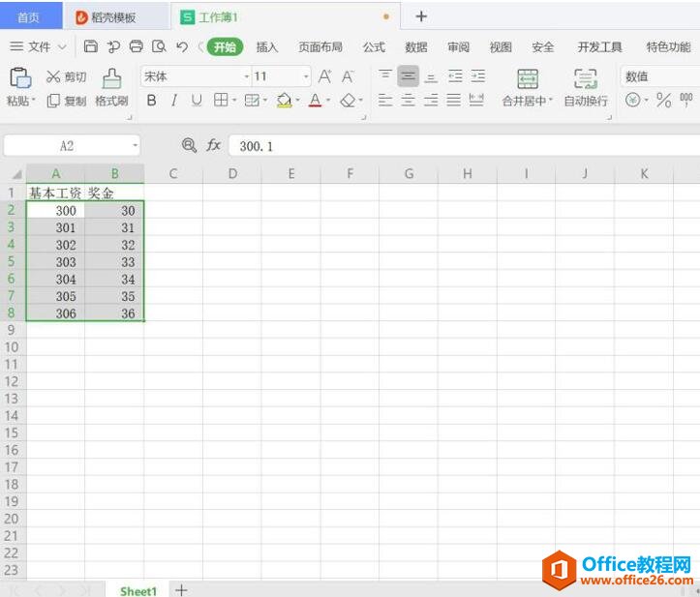Click the fx insert function icon
700x597 pixels.
click(213, 145)
